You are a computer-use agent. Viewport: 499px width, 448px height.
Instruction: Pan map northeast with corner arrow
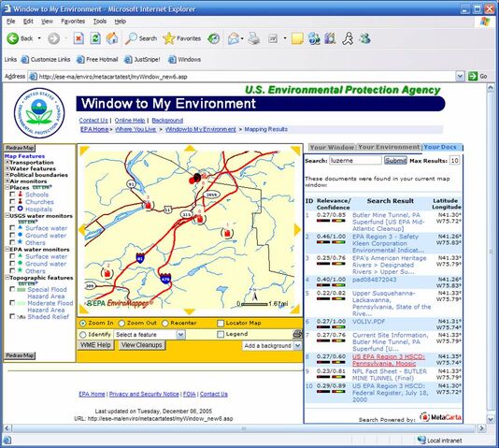pos(296,150)
